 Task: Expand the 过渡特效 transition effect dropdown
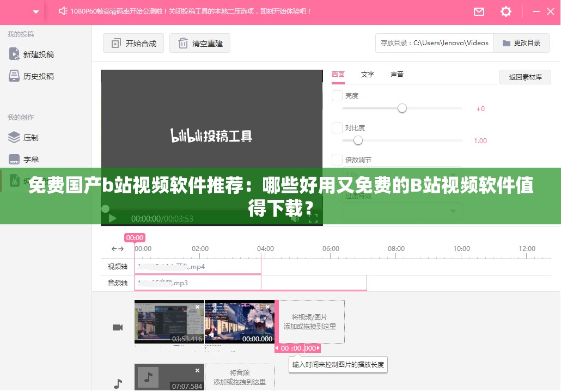pos(403,211)
